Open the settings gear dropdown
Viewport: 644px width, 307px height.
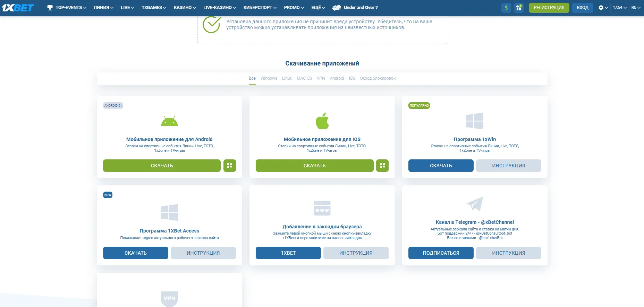tap(603, 8)
